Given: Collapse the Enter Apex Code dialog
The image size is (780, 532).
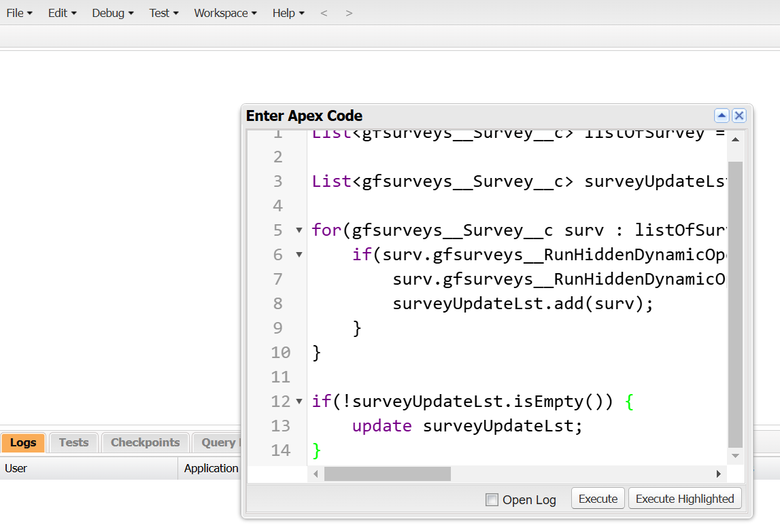Looking at the screenshot, I should click(x=722, y=116).
